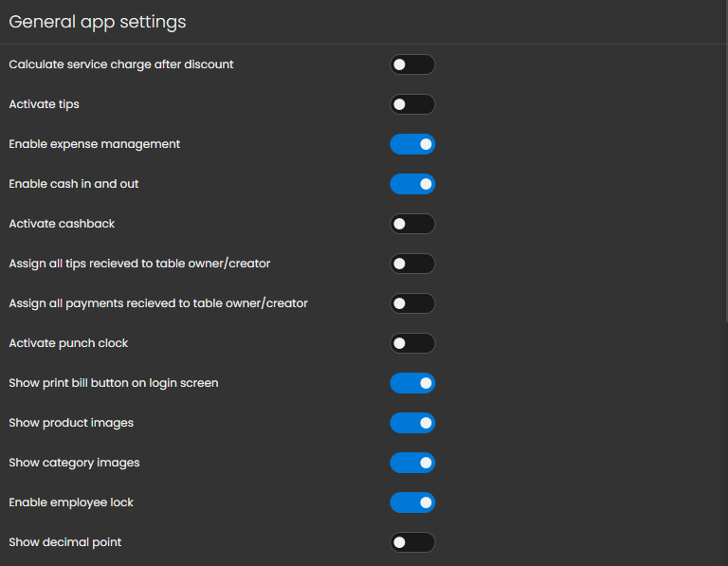Disable the Show category images toggle
This screenshot has width=728, height=566.
coord(412,463)
